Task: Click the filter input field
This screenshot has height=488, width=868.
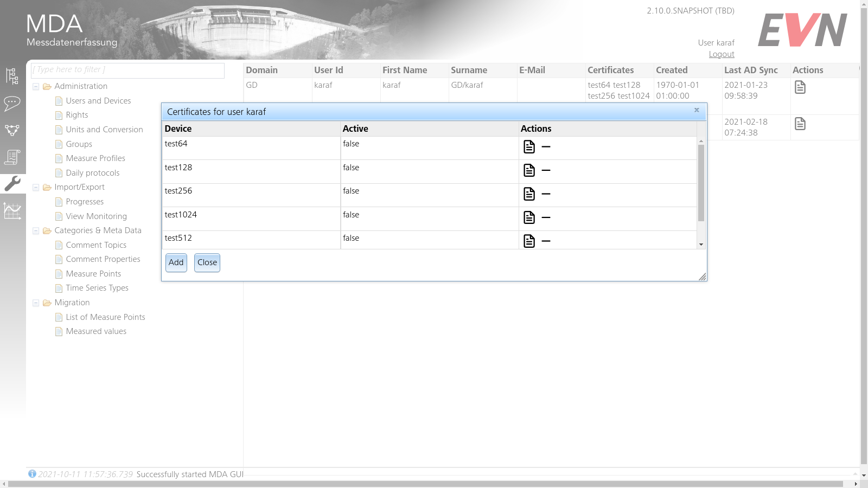Action: coord(127,69)
